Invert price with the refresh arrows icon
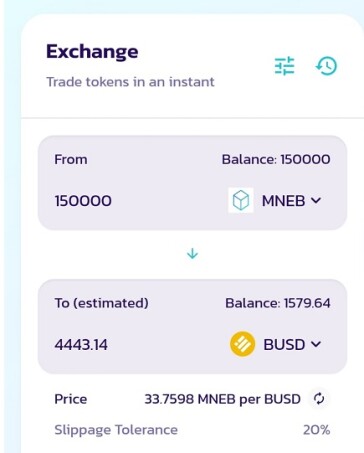 coord(319,399)
